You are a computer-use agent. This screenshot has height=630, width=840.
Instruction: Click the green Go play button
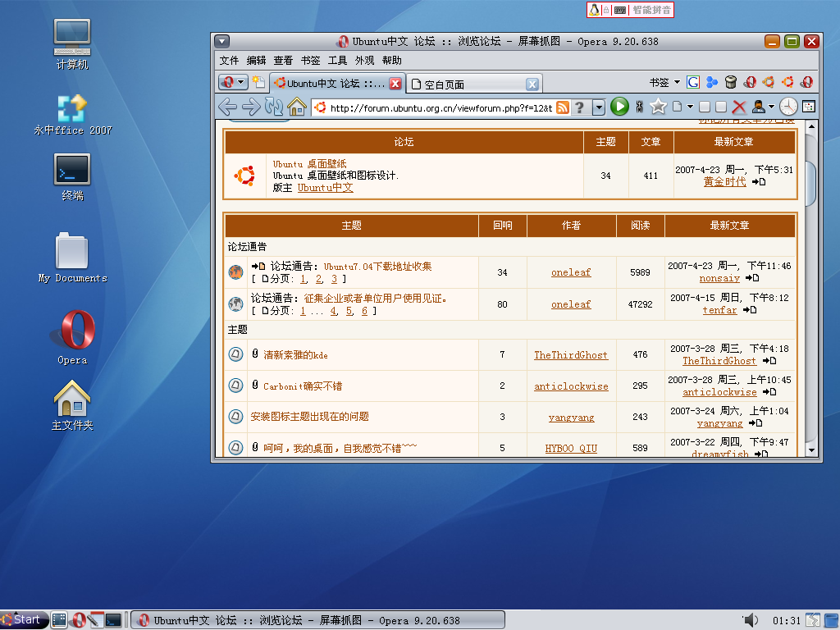click(620, 107)
